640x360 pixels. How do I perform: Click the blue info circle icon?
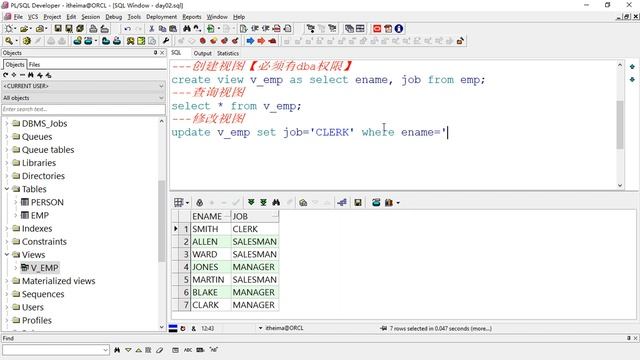[x=399, y=29]
